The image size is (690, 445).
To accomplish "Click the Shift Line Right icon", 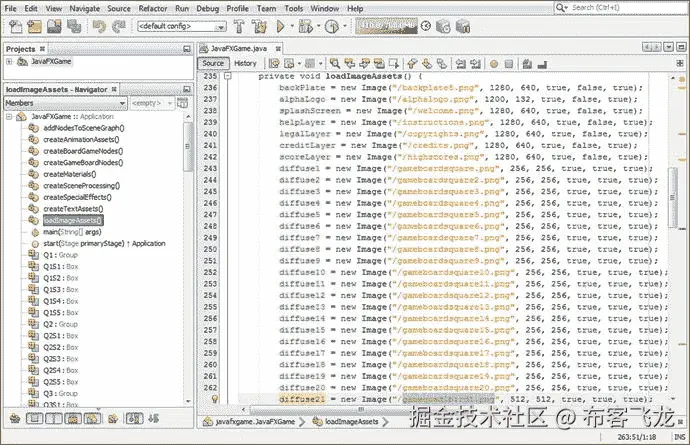I will click(475, 64).
